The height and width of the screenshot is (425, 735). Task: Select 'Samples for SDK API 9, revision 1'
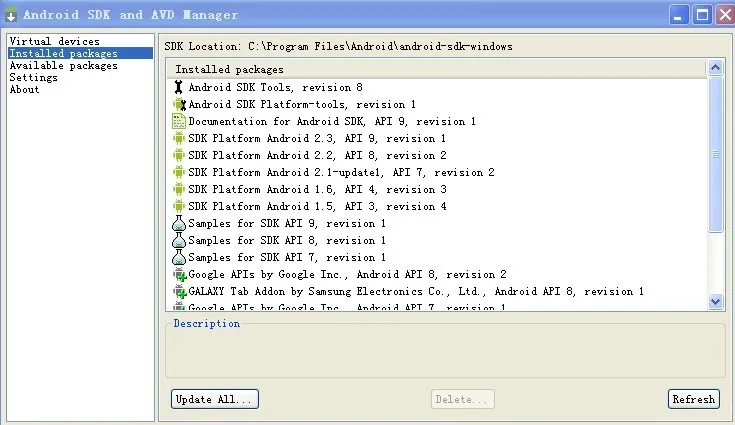(287, 223)
